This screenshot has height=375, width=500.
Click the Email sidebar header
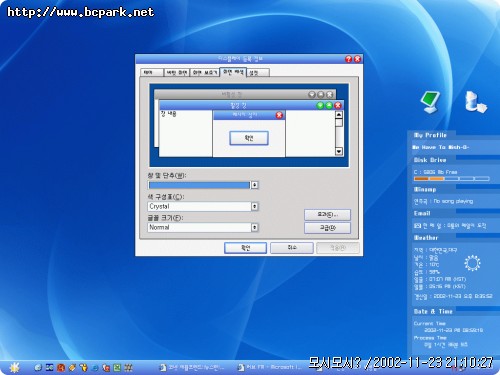pyautogui.click(x=422, y=213)
